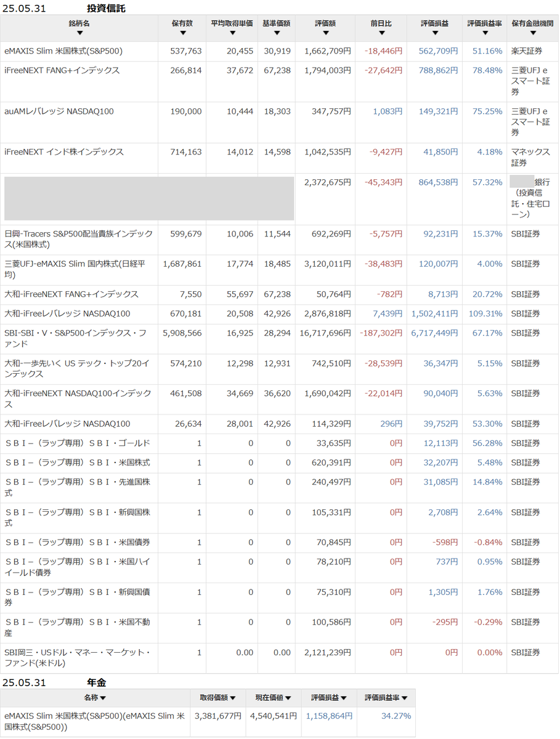Sort by 保有数 column arrow
Image resolution: width=560 pixels, height=739 pixels.
coord(182,33)
